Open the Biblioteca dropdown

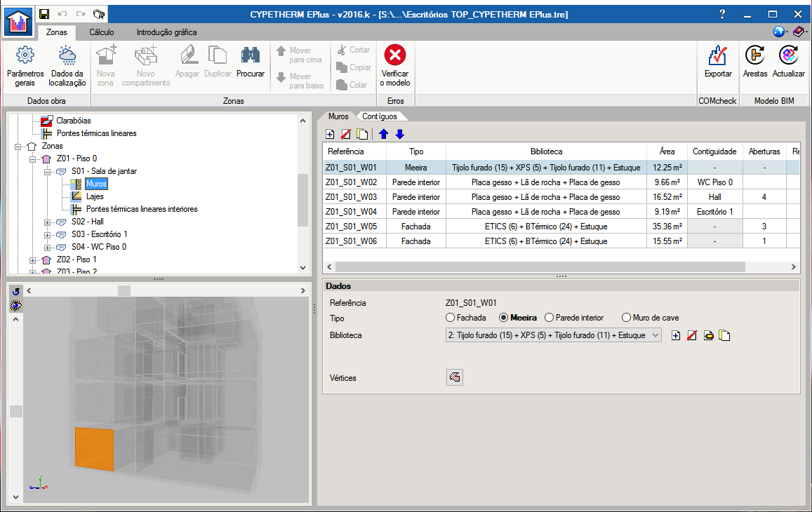click(x=655, y=335)
